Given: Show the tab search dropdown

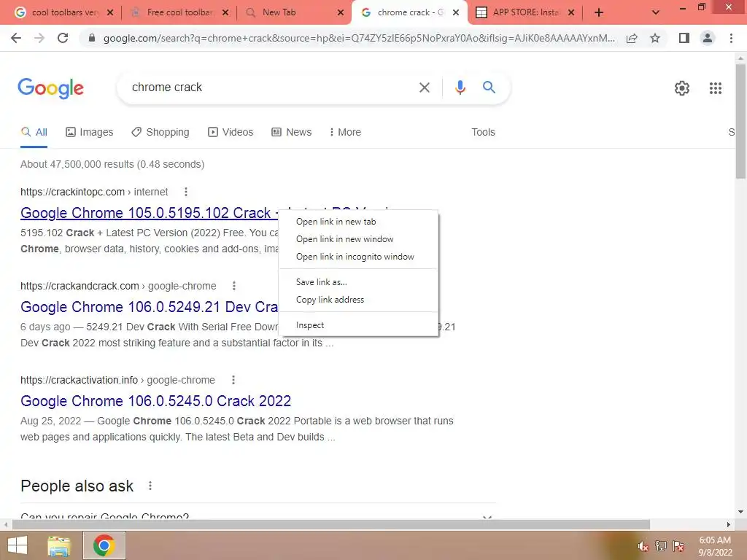Looking at the screenshot, I should pyautogui.click(x=655, y=13).
